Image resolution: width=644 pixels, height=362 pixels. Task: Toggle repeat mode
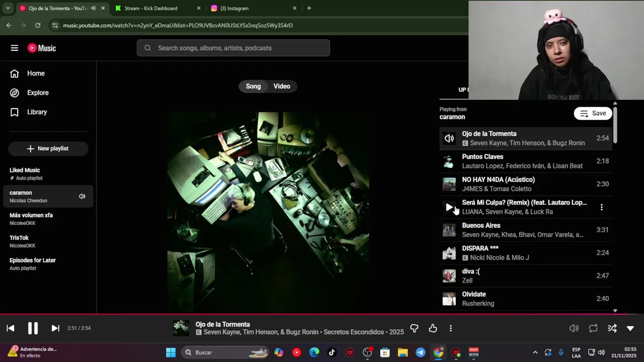(x=593, y=328)
